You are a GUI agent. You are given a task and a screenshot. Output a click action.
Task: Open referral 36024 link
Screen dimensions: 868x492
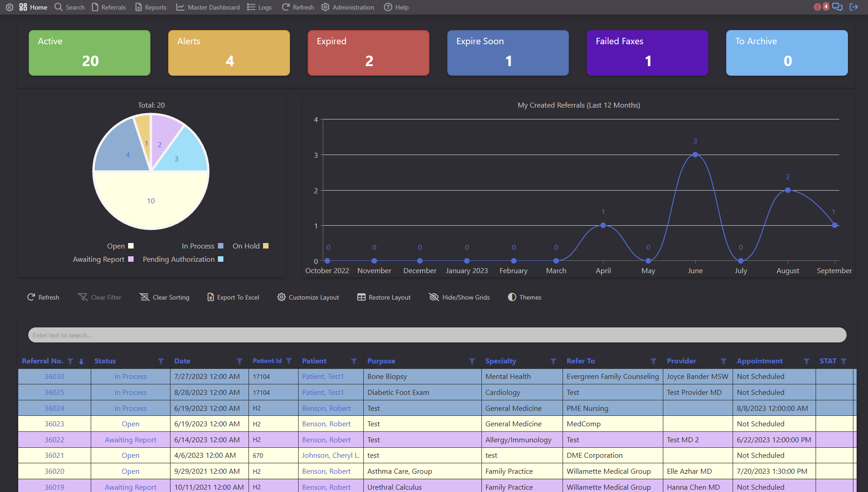[x=54, y=409]
